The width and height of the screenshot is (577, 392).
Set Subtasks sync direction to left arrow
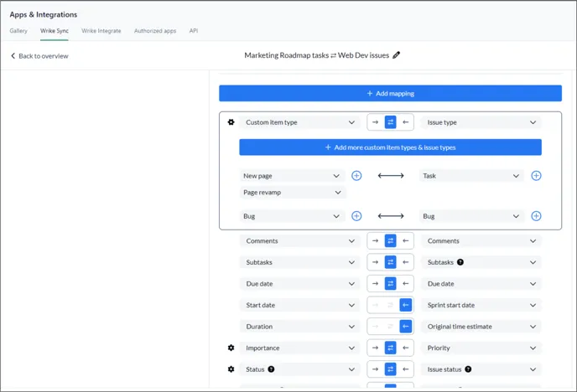point(406,262)
